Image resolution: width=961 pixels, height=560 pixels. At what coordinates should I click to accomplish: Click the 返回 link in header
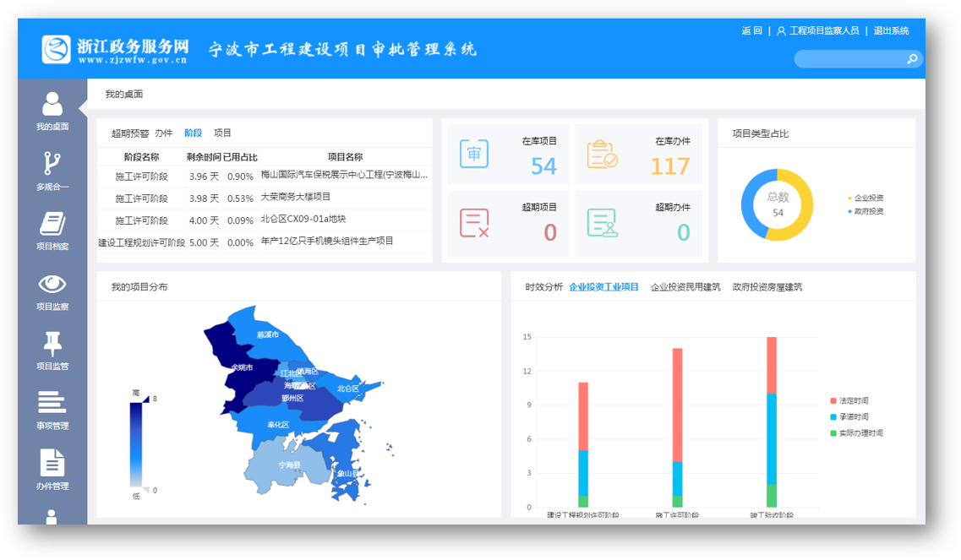coord(751,30)
